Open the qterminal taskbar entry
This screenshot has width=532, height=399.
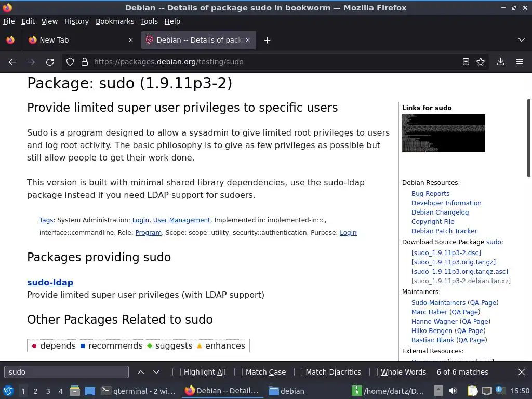(x=139, y=391)
